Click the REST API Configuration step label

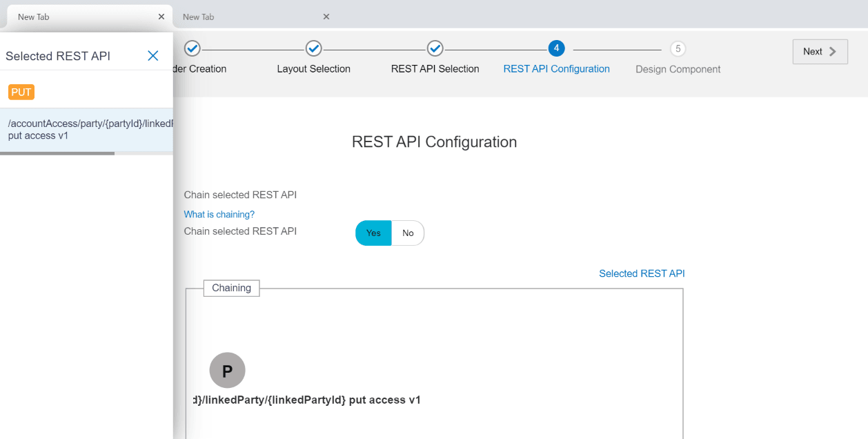pyautogui.click(x=556, y=69)
